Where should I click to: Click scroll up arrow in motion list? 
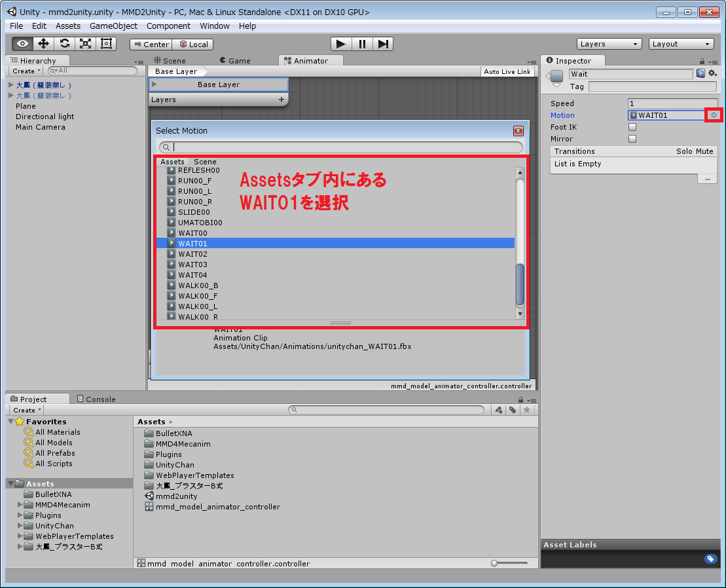pos(520,172)
